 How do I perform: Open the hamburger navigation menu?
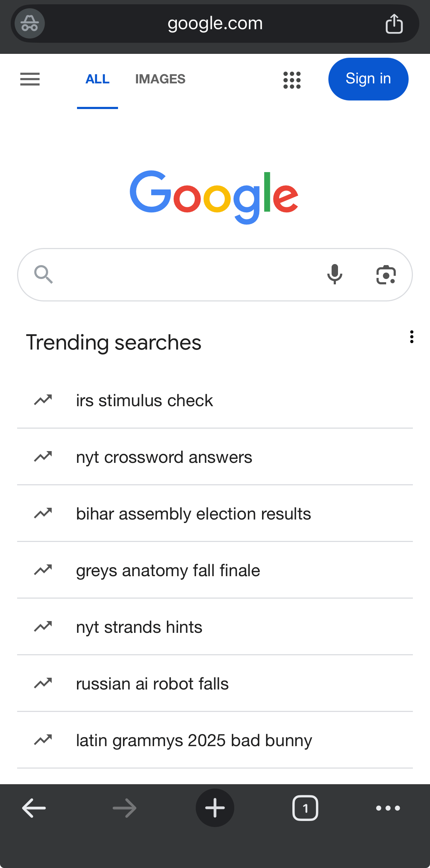tap(30, 79)
